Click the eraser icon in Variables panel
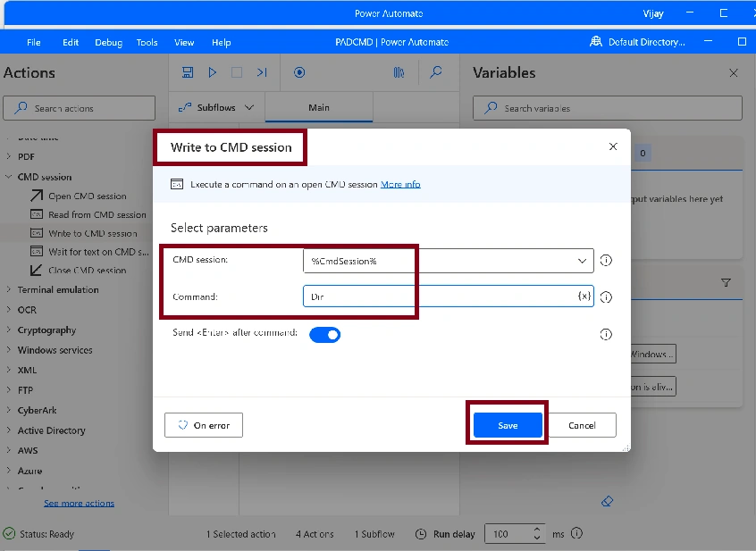The image size is (756, 551). coord(608,501)
